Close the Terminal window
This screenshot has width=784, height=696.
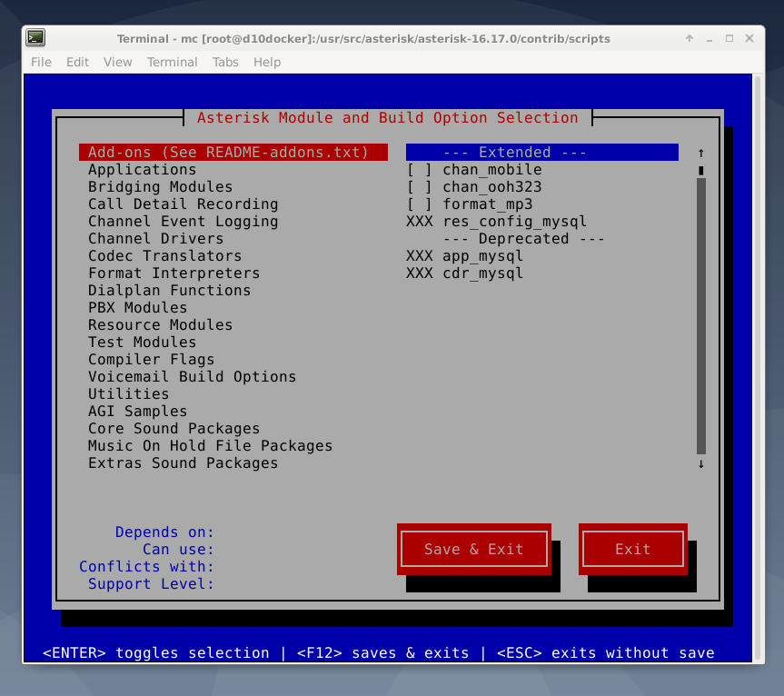click(749, 38)
